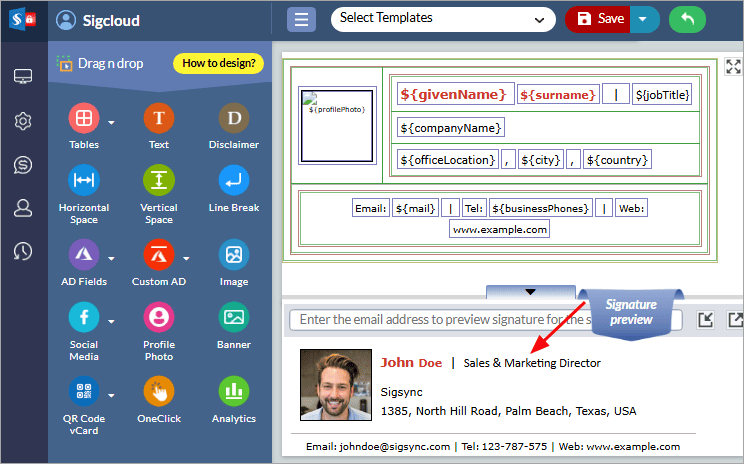Select the ${officeLocation} placeholder
744x464 pixels.
(x=447, y=160)
